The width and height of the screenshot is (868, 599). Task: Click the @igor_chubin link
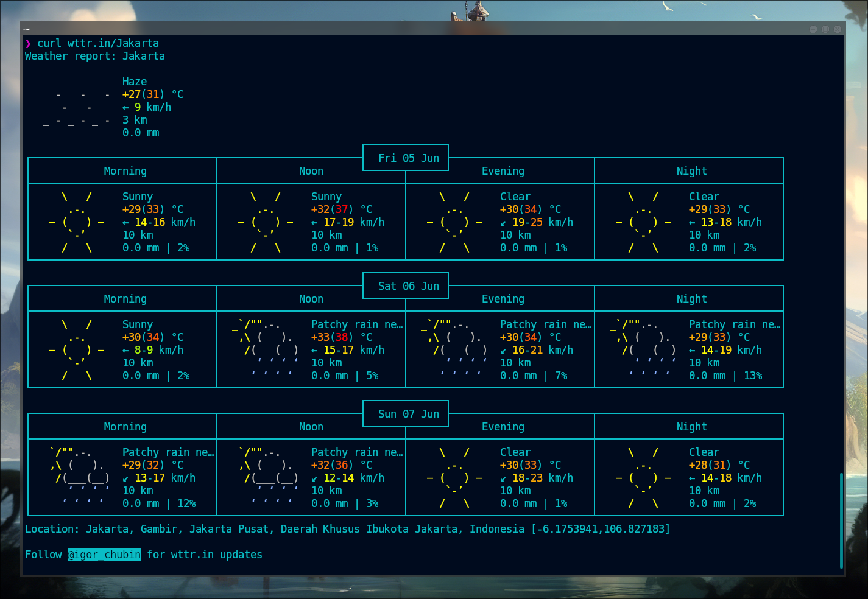pyautogui.click(x=104, y=555)
